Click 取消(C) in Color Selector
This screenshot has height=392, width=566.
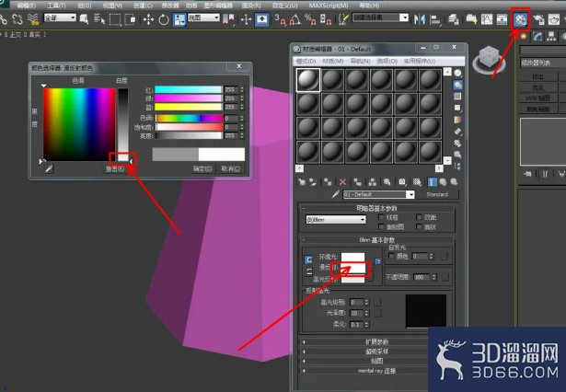coord(231,168)
